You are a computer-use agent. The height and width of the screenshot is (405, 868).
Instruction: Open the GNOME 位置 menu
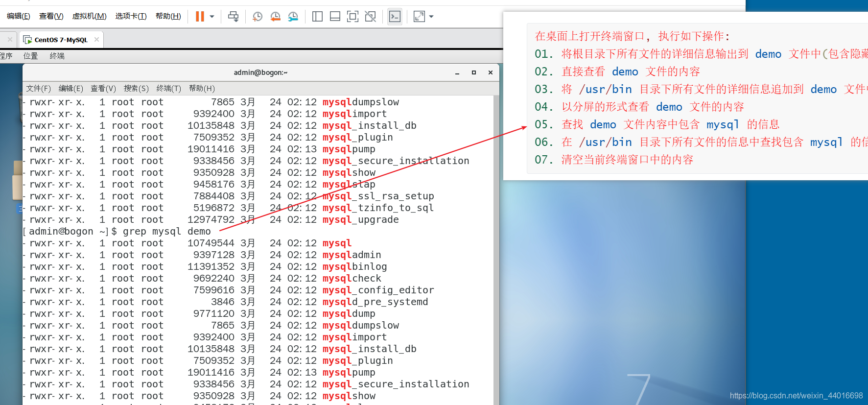[31, 56]
